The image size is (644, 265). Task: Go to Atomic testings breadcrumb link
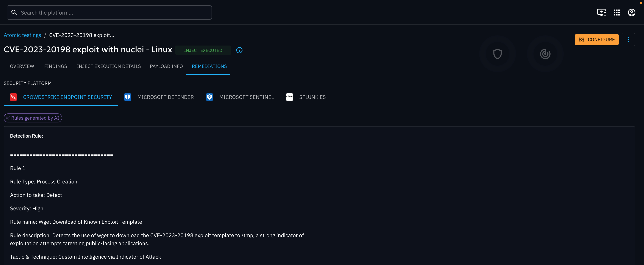click(22, 35)
